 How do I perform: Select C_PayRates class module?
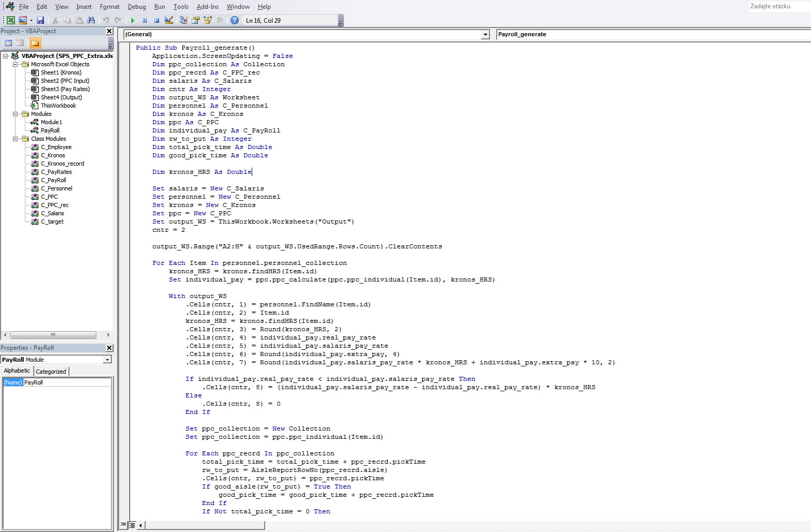(x=56, y=172)
